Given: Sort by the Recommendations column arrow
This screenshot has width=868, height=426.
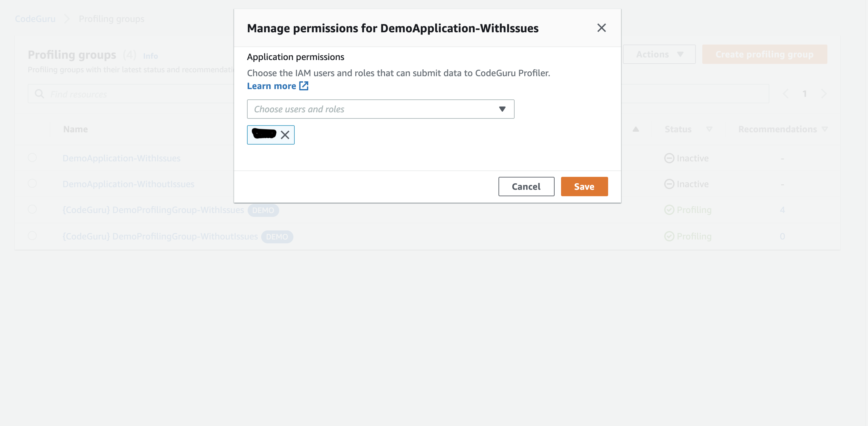Looking at the screenshot, I should 824,129.
